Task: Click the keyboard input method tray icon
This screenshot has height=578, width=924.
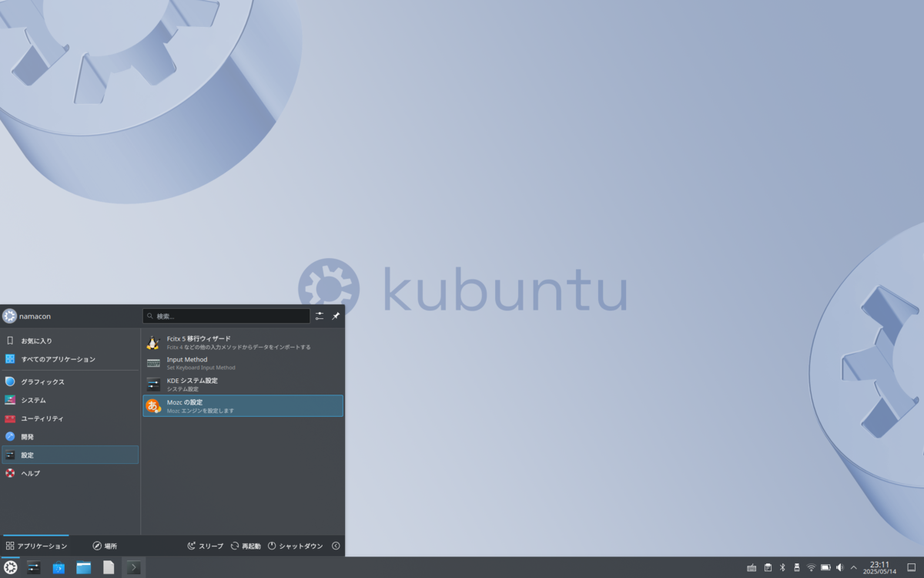Action: (752, 568)
